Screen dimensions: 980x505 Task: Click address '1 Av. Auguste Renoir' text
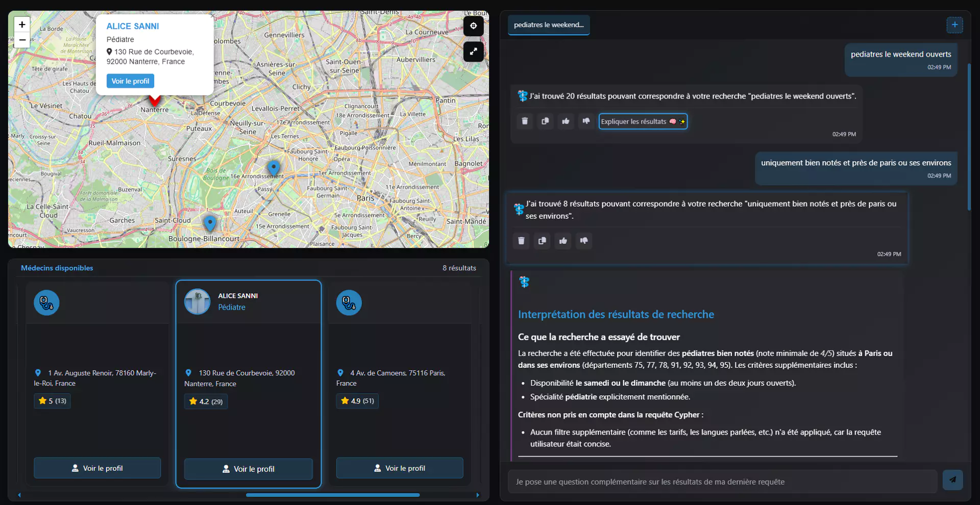(95, 378)
